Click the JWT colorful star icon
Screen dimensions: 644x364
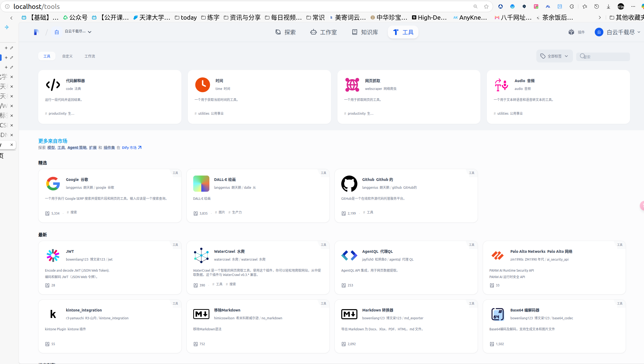tap(53, 255)
